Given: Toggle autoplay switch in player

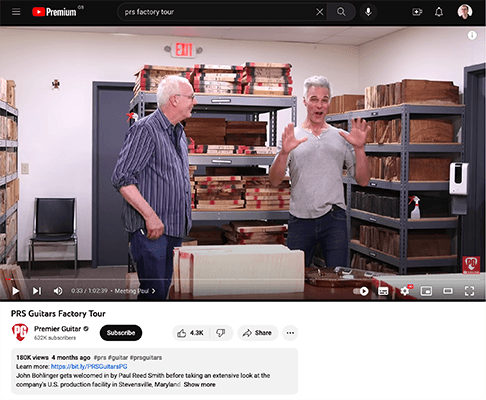Looking at the screenshot, I should coord(361,291).
